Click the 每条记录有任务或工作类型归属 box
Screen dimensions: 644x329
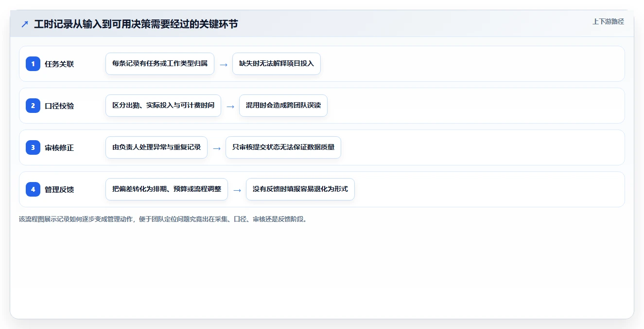(x=160, y=64)
